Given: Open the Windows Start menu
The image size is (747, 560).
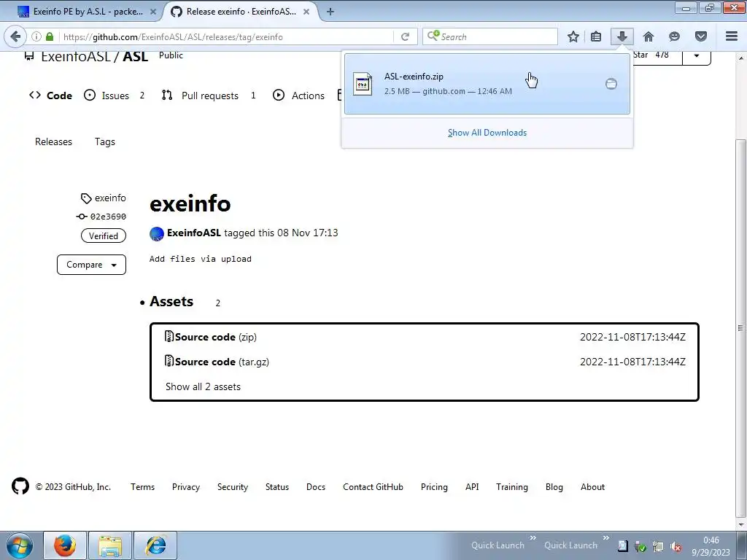Looking at the screenshot, I should (x=20, y=545).
